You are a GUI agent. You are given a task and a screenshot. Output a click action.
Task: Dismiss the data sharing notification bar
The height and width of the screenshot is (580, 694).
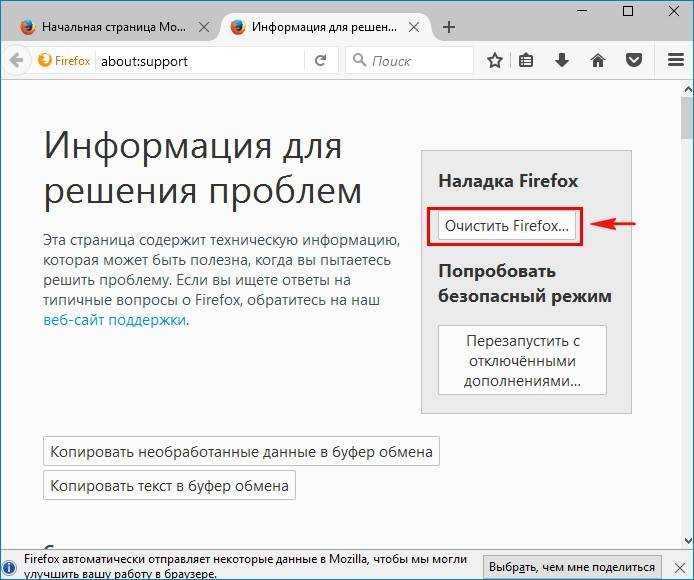pyautogui.click(x=679, y=567)
